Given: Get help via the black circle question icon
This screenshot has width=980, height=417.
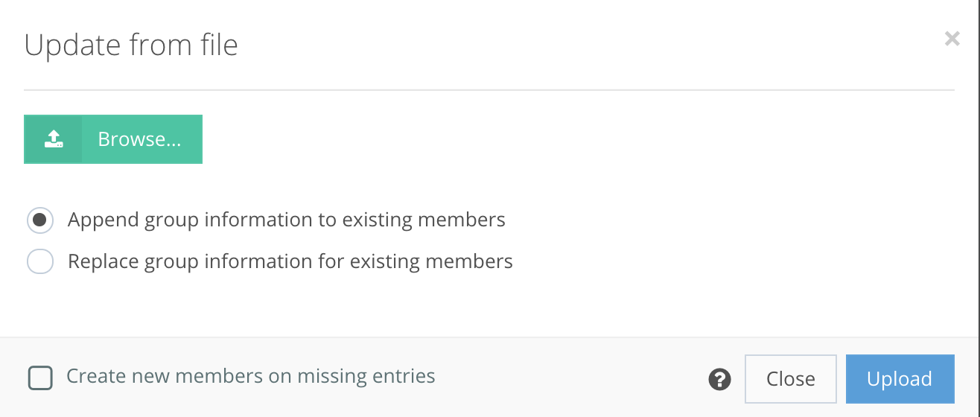Looking at the screenshot, I should point(719,379).
